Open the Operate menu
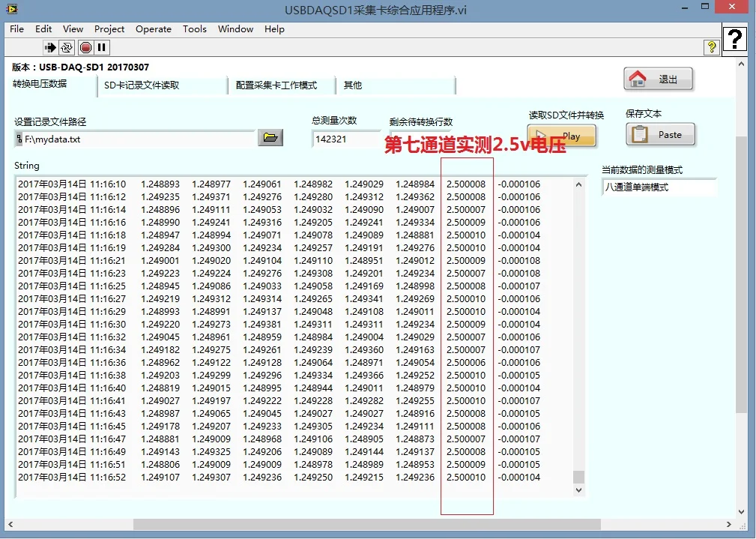Screen dimensions: 756x539 (x=154, y=29)
